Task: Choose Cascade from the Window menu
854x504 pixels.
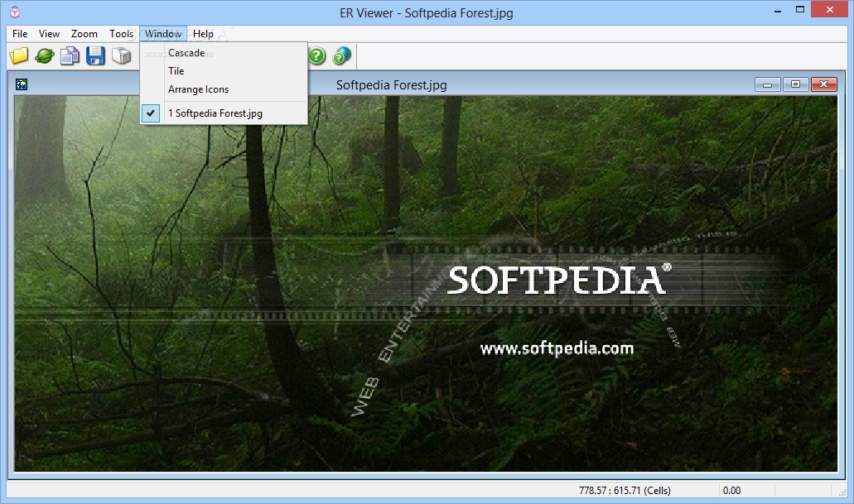Action: [224, 53]
